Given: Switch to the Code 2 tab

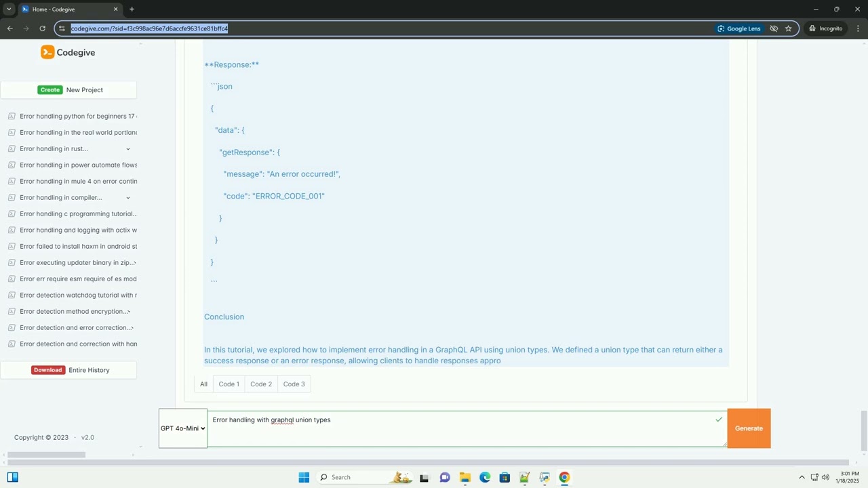Looking at the screenshot, I should tap(261, 384).
